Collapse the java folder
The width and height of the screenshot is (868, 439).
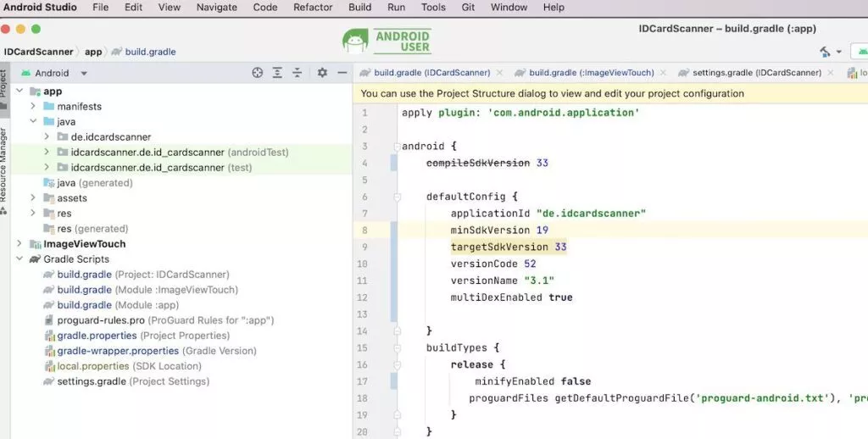[x=33, y=121]
